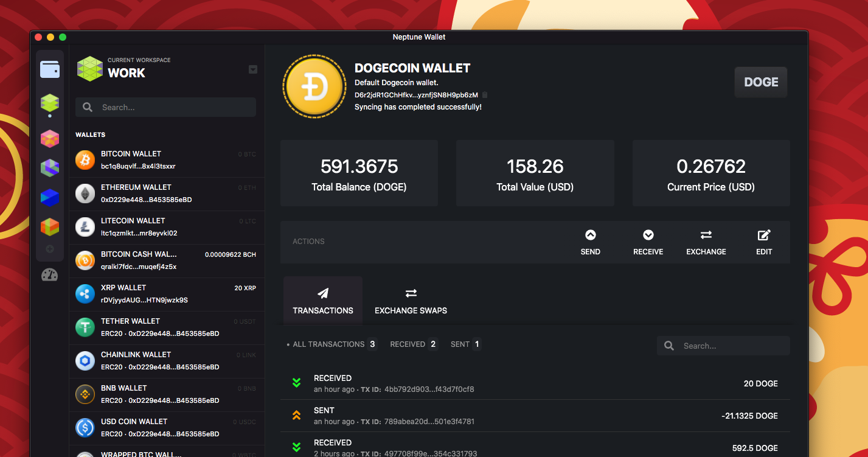The image size is (868, 457).
Task: Click TX ID 789abea20d...501e3f4781
Action: [429, 421]
